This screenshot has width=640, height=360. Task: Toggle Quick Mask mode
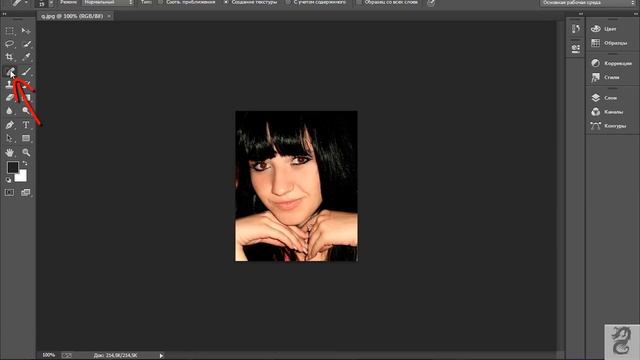pyautogui.click(x=9, y=192)
